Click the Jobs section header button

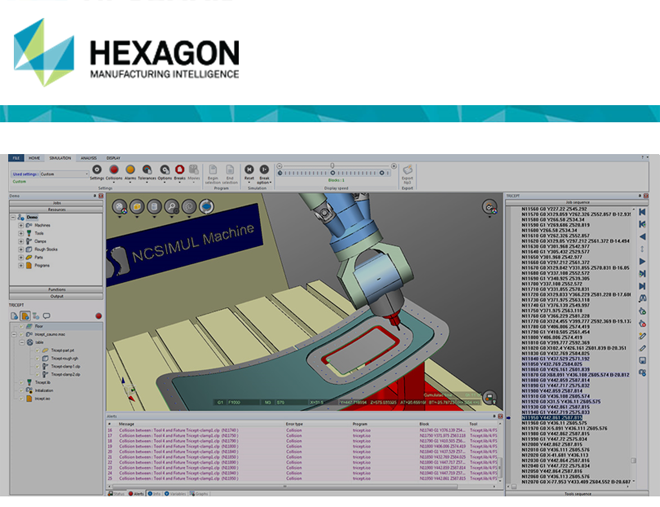56,203
